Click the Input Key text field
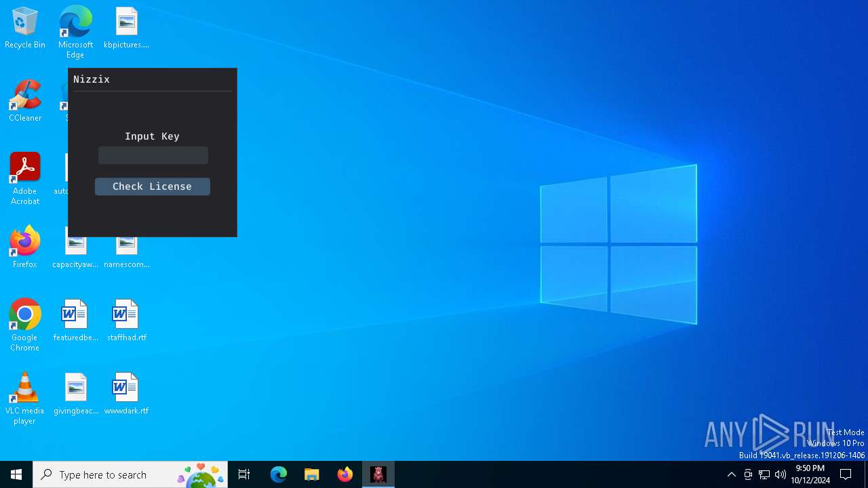Screen dimensions: 868x488 [x=153, y=155]
